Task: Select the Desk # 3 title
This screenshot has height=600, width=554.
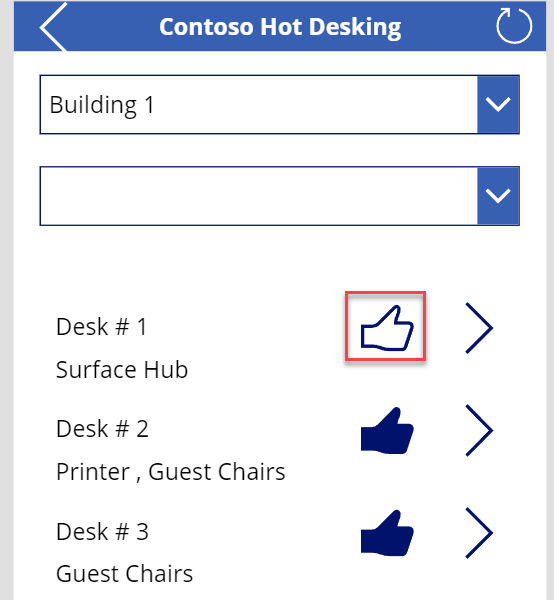Action: [x=102, y=532]
